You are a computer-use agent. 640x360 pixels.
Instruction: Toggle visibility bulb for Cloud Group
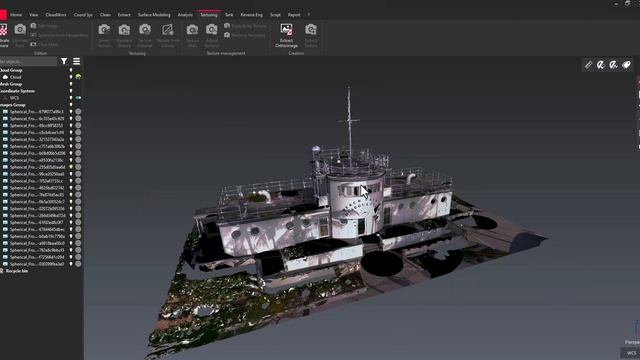coord(71,70)
